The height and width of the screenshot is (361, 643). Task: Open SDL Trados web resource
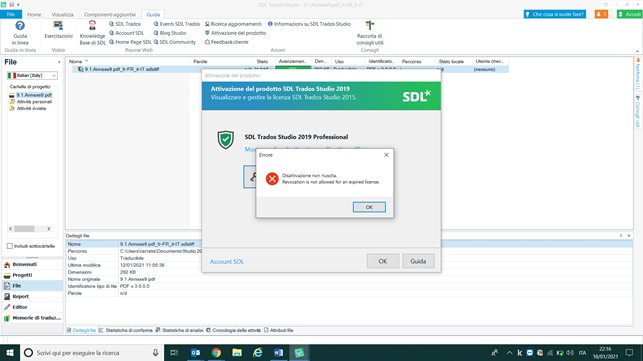tap(125, 24)
